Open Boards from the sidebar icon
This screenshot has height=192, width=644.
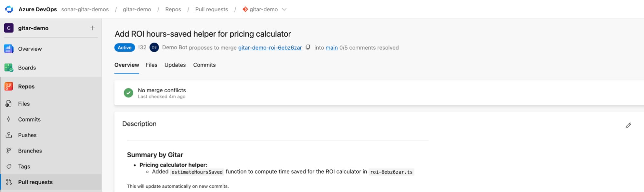9,68
